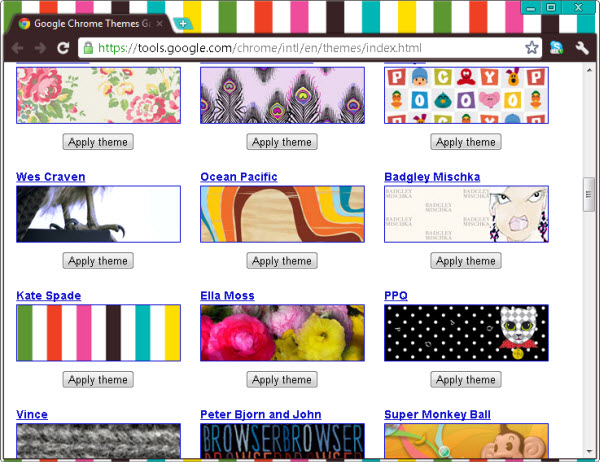Click the address bar URL field
Image resolution: width=600 pixels, height=462 pixels.
click(300, 47)
